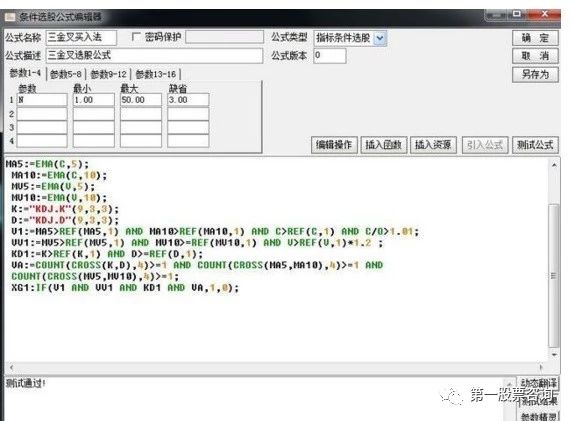Switch to the 参数5-8 tab

click(66, 74)
